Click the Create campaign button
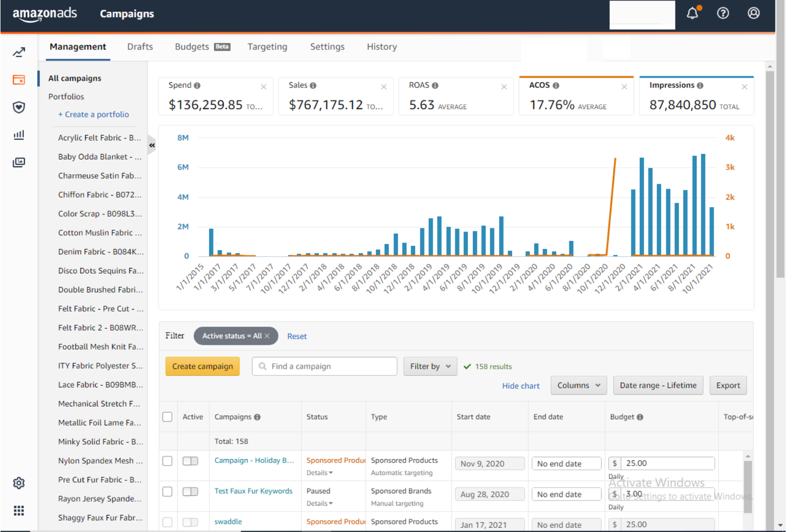 click(x=202, y=366)
